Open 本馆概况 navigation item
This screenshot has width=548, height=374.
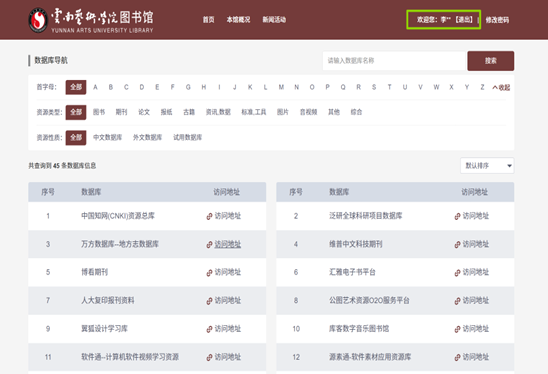point(238,20)
